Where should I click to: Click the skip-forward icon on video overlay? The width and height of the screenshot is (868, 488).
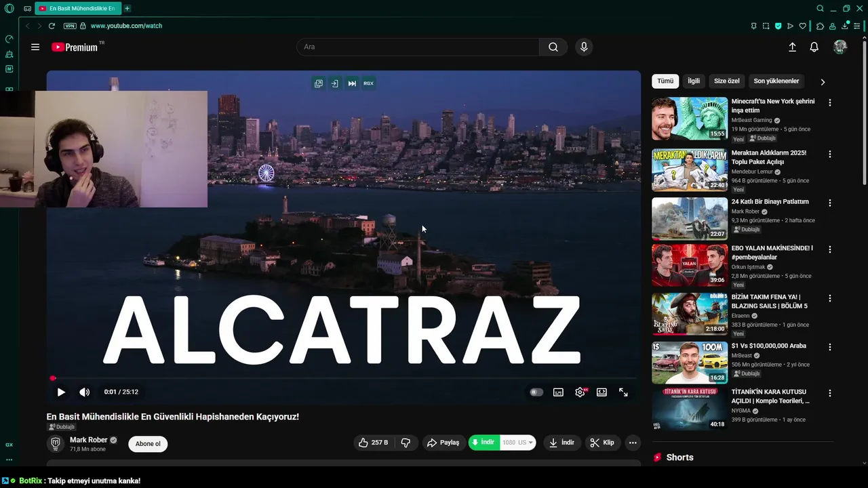pyautogui.click(x=352, y=83)
